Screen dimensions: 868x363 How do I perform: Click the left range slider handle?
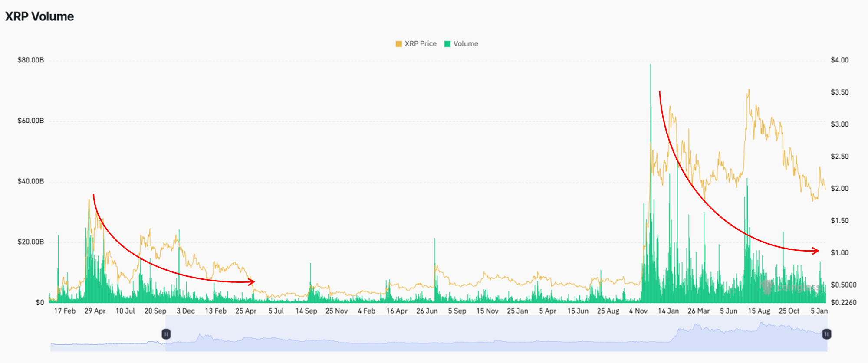[166, 334]
